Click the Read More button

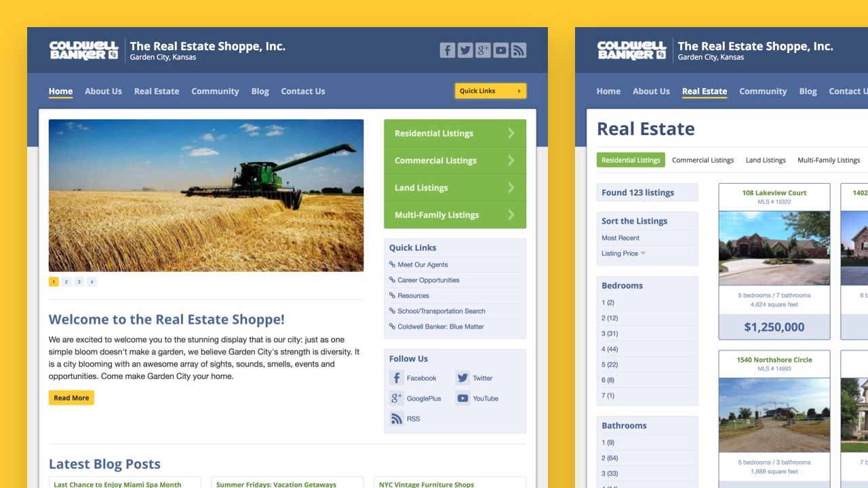71,398
